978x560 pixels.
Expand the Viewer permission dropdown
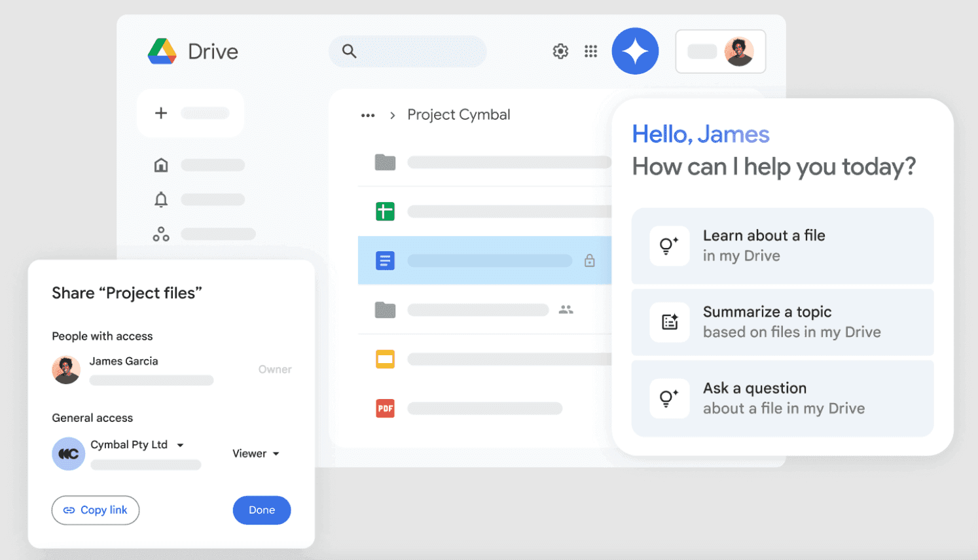(256, 453)
